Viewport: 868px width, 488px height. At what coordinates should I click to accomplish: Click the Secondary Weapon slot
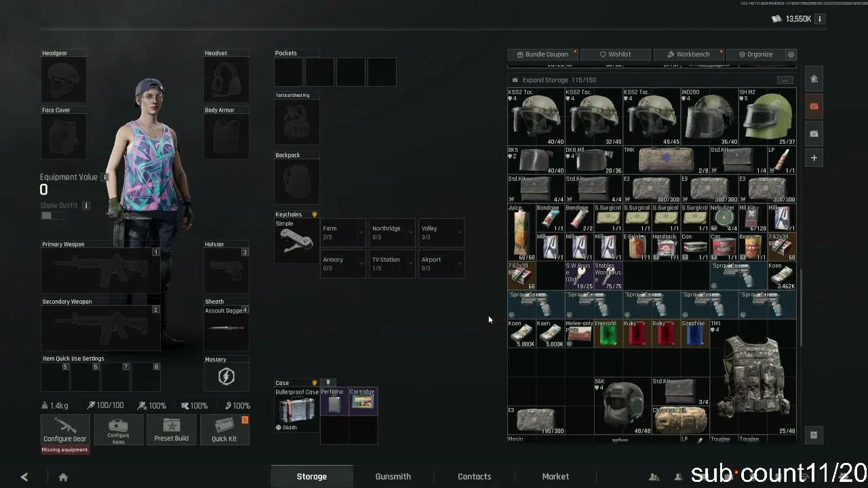tap(100, 328)
